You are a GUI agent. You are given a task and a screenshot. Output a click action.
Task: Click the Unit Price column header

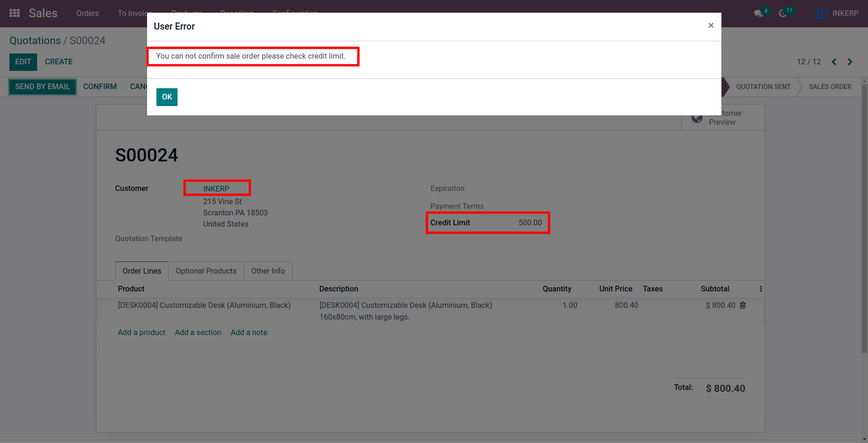coord(616,289)
